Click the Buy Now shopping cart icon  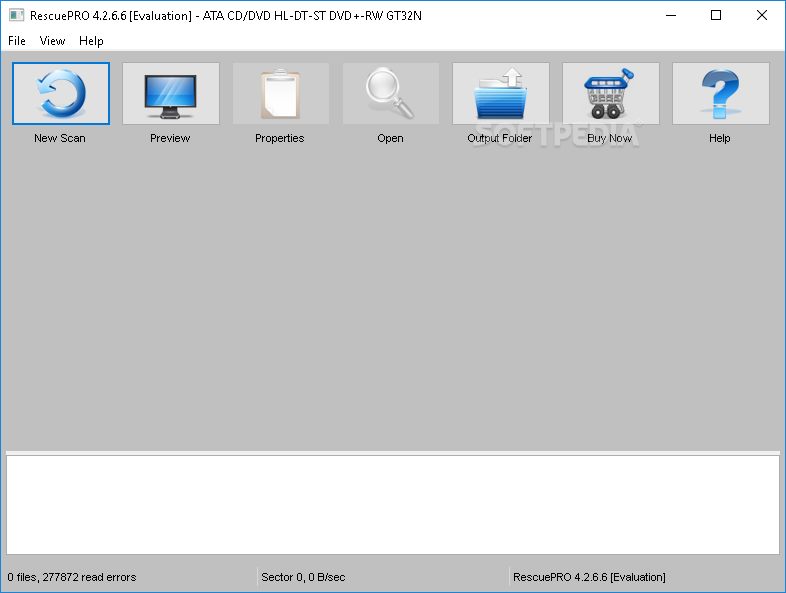[x=611, y=93]
